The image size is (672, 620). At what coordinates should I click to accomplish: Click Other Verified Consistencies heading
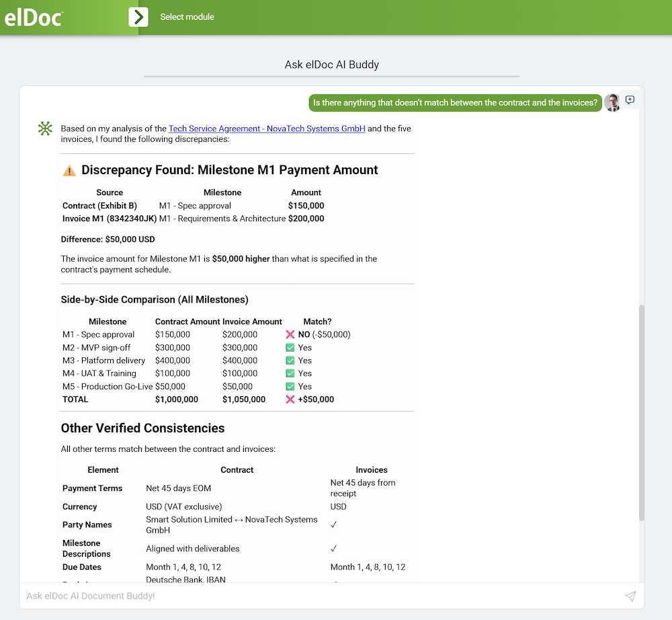point(142,428)
